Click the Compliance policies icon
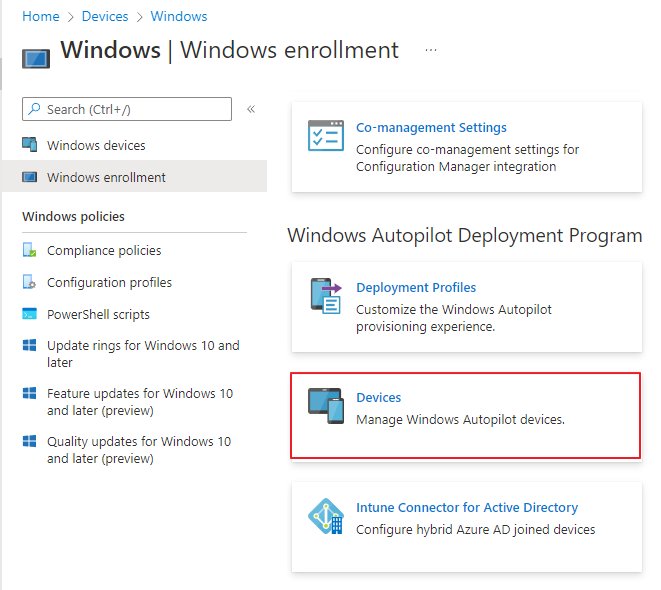This screenshot has width=661, height=590. point(30,250)
